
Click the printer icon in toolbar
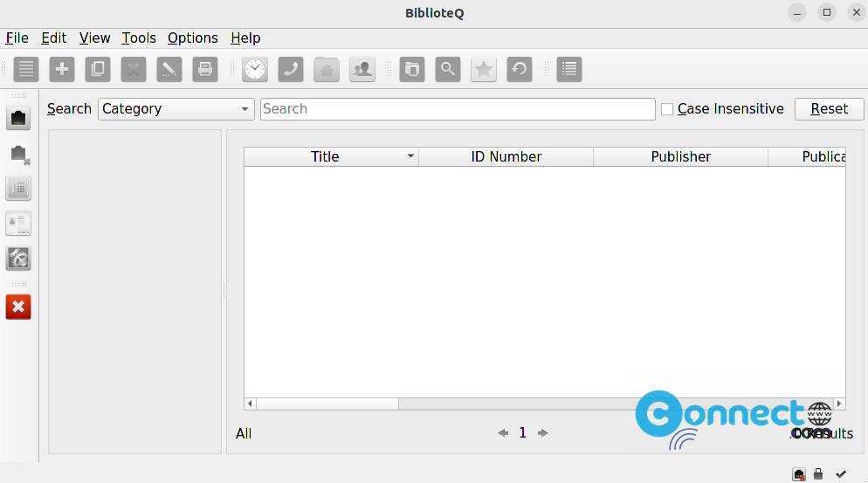pyautogui.click(x=205, y=69)
